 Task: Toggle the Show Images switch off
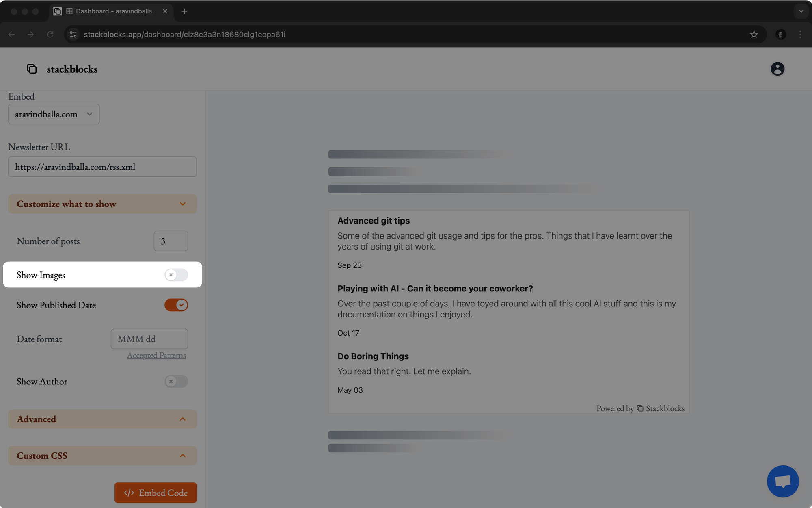click(176, 274)
